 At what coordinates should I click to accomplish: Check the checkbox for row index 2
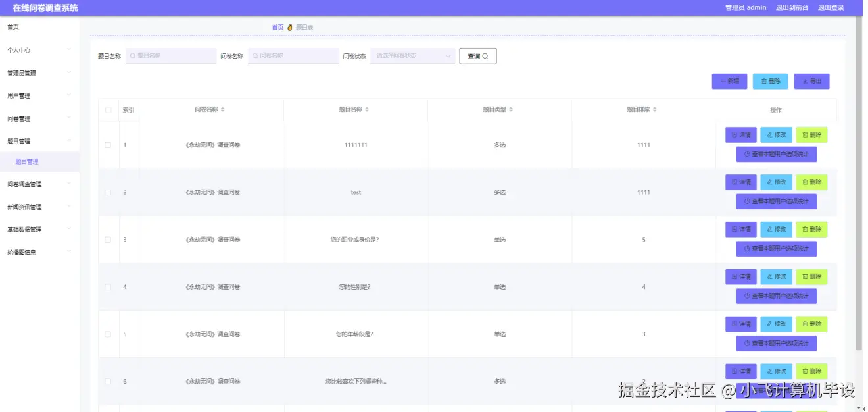[x=108, y=192]
